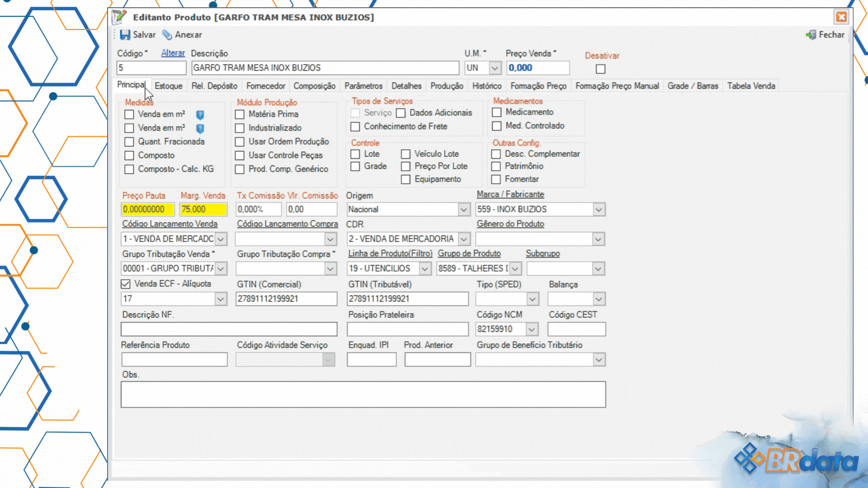Click the Anexar paperclip icon

click(x=167, y=35)
